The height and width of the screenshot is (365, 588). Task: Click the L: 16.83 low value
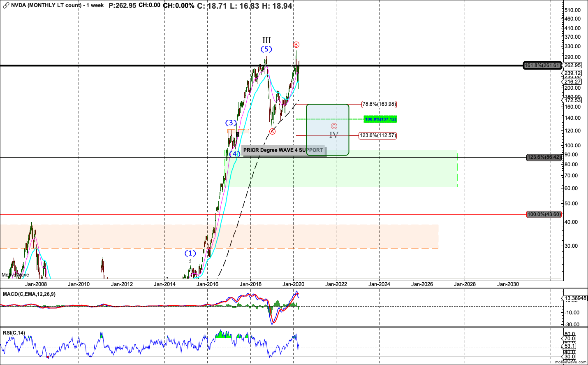click(244, 6)
